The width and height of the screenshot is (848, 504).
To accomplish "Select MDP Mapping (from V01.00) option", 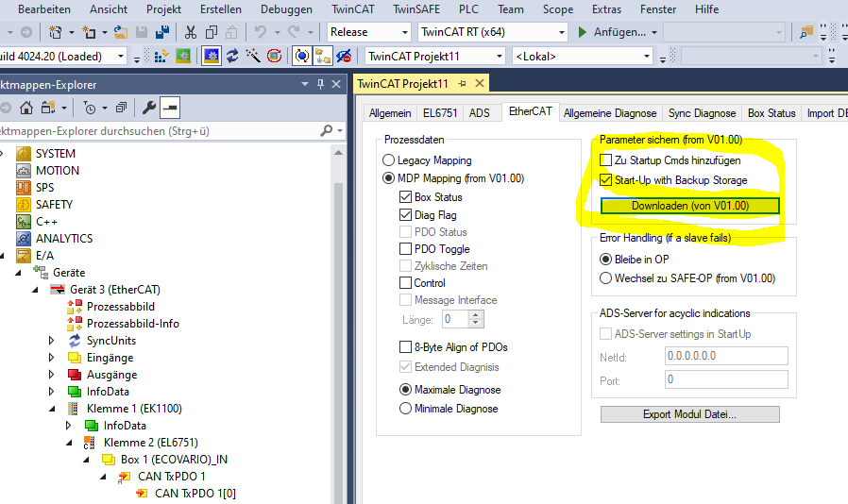I will (388, 178).
